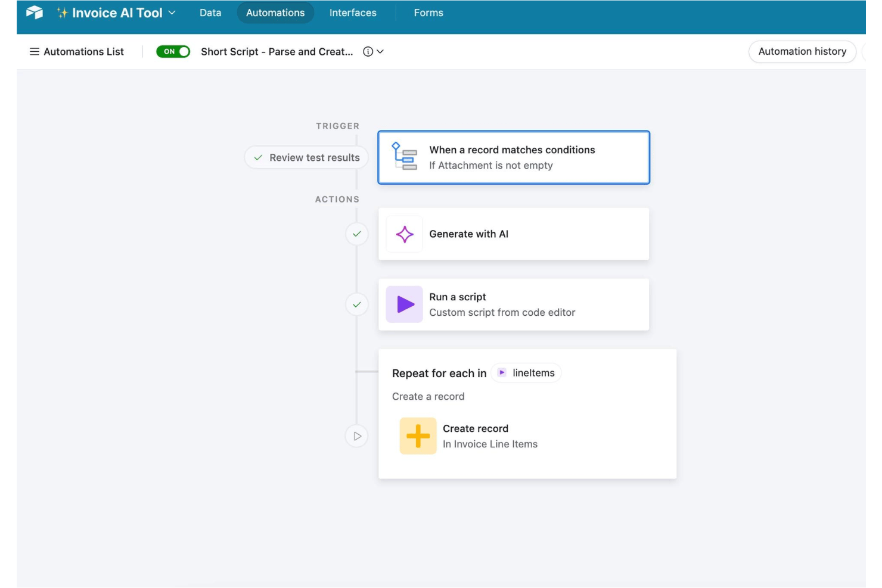Open the Run a script action card
This screenshot has height=588, width=882.
(x=514, y=304)
